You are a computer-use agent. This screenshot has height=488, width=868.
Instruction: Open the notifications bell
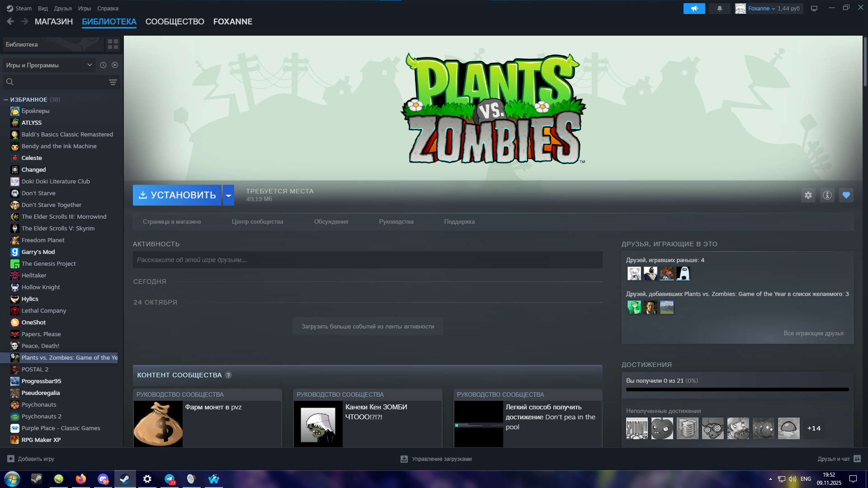pyautogui.click(x=719, y=9)
